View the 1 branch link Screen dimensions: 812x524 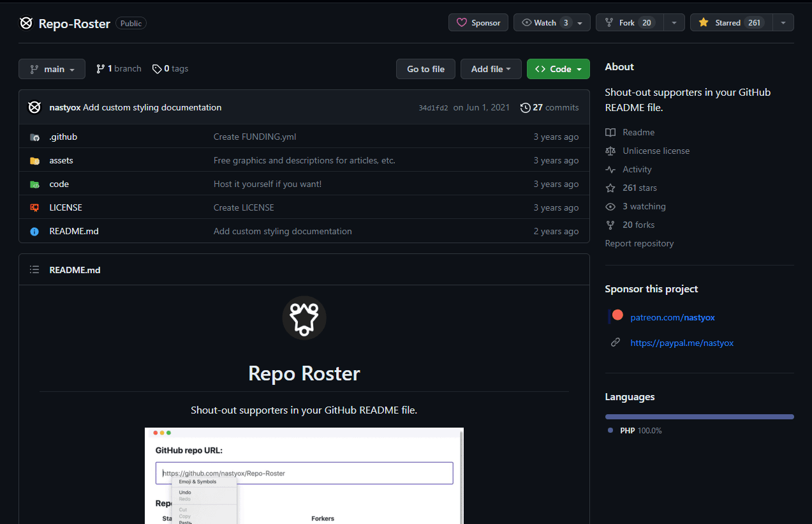(x=119, y=68)
